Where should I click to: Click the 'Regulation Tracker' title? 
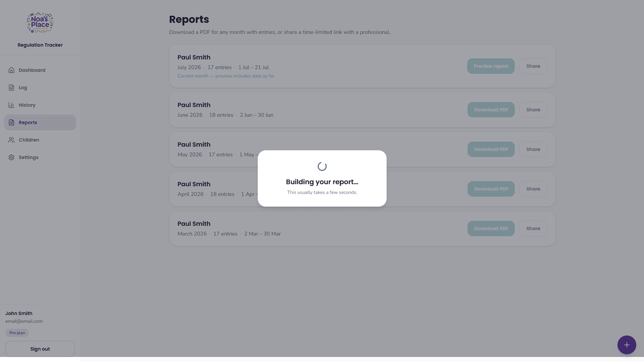(40, 45)
